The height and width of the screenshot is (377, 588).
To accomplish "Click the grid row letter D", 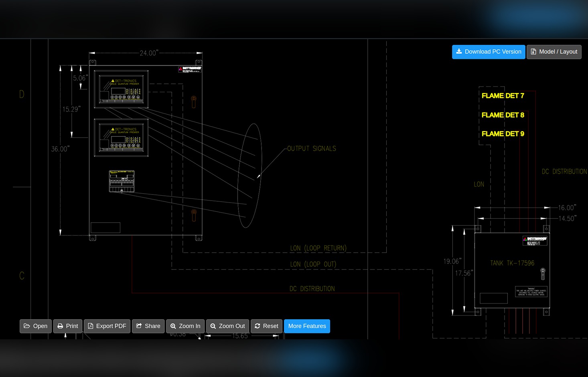I will point(22,94).
